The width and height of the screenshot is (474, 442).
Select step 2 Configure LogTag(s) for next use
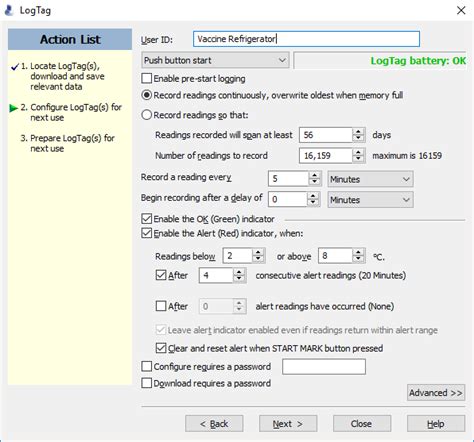point(71,112)
